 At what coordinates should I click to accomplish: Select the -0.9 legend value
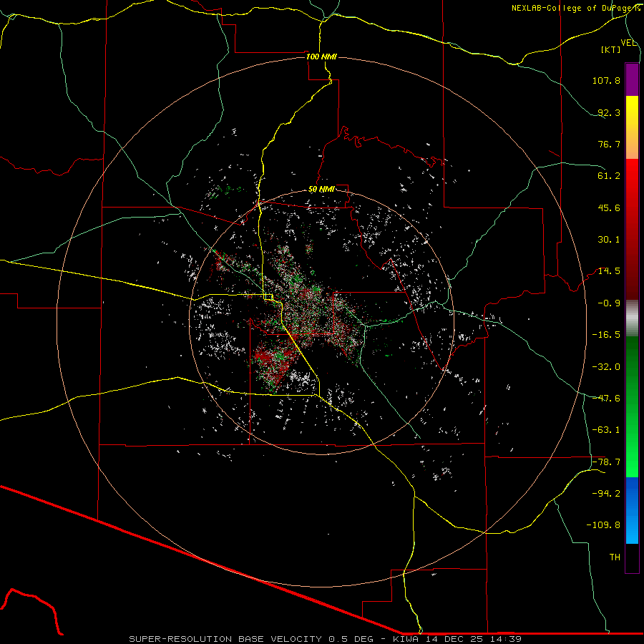(608, 303)
